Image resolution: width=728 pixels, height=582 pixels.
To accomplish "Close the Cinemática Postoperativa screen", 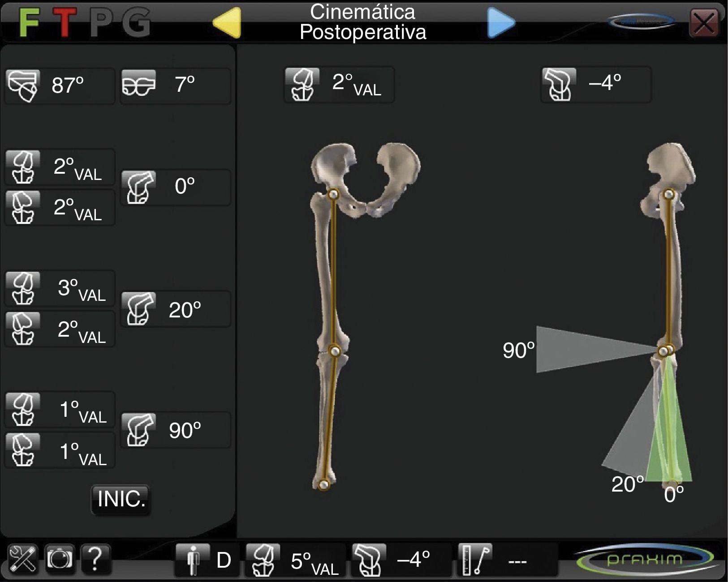I will point(704,23).
